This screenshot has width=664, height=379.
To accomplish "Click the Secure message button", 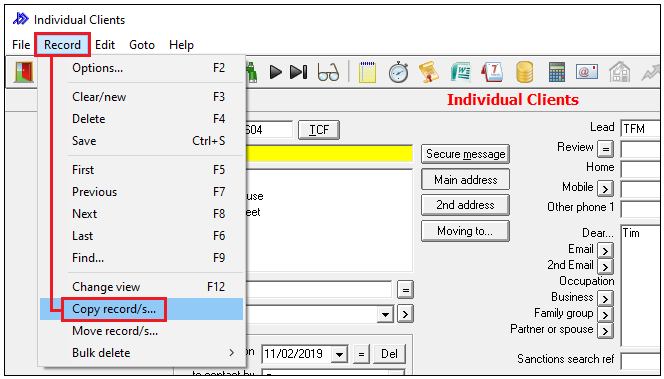I will [x=465, y=154].
